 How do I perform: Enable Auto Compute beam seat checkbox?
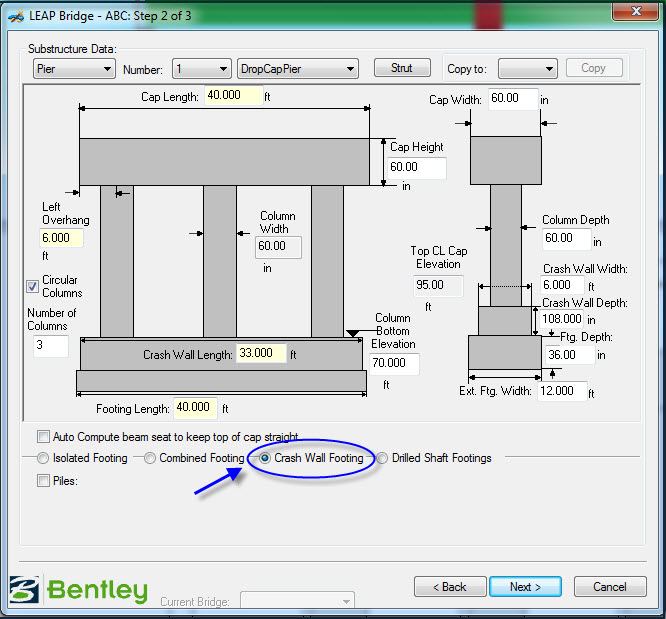tap(43, 436)
